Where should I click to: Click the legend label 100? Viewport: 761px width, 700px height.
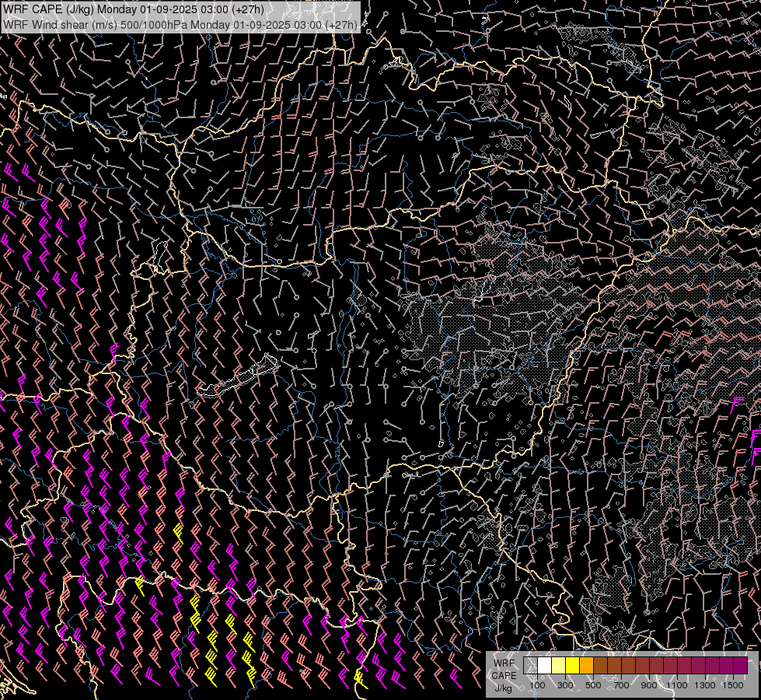coord(537,685)
